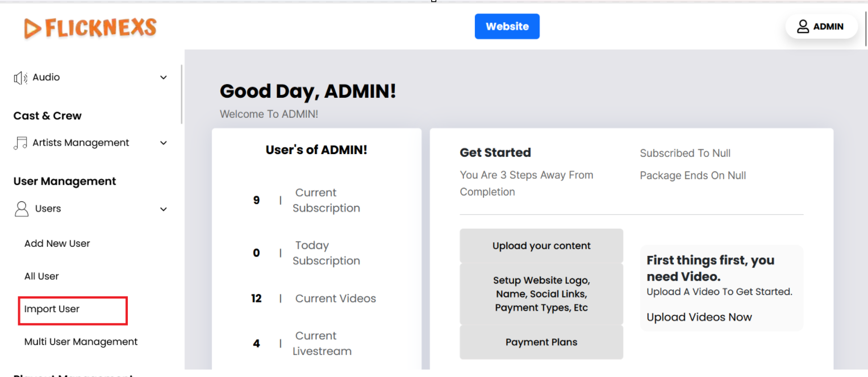This screenshot has height=377, width=868.
Task: Click the blue Website button
Action: coord(507,27)
